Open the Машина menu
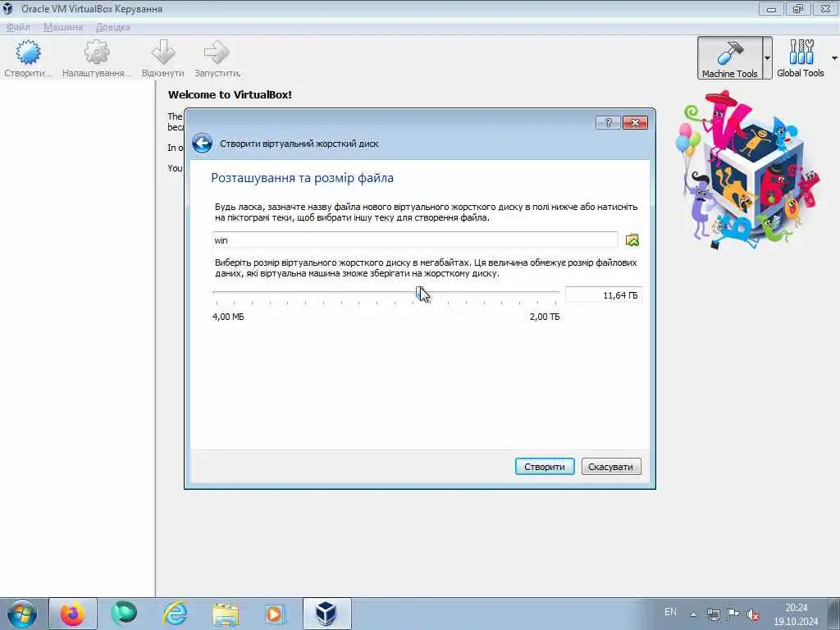This screenshot has width=840, height=630. point(62,27)
